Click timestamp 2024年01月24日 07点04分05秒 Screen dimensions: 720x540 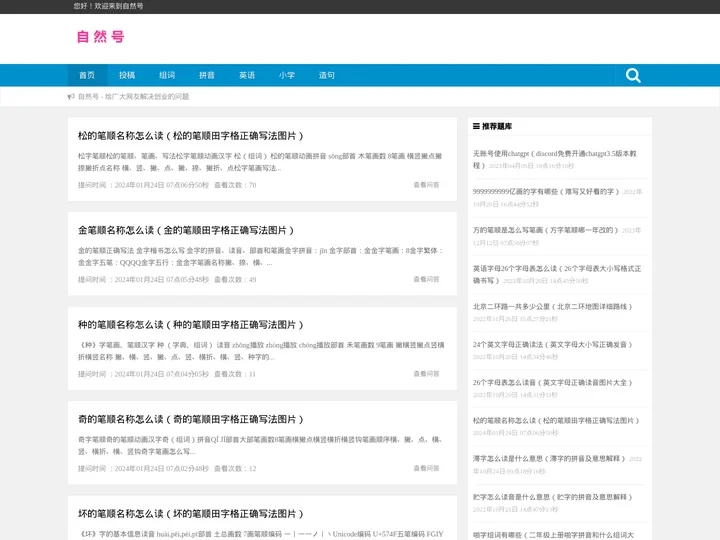coord(162,374)
